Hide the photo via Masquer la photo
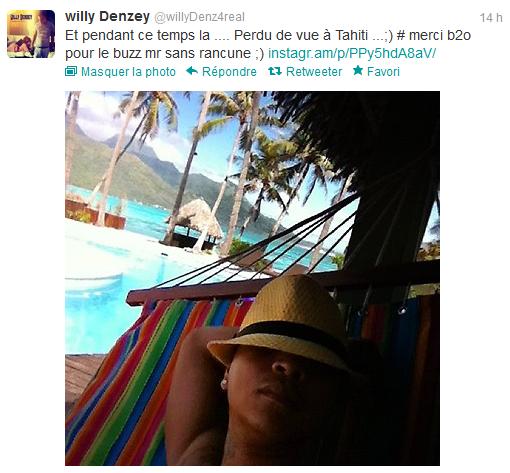 click(x=128, y=72)
